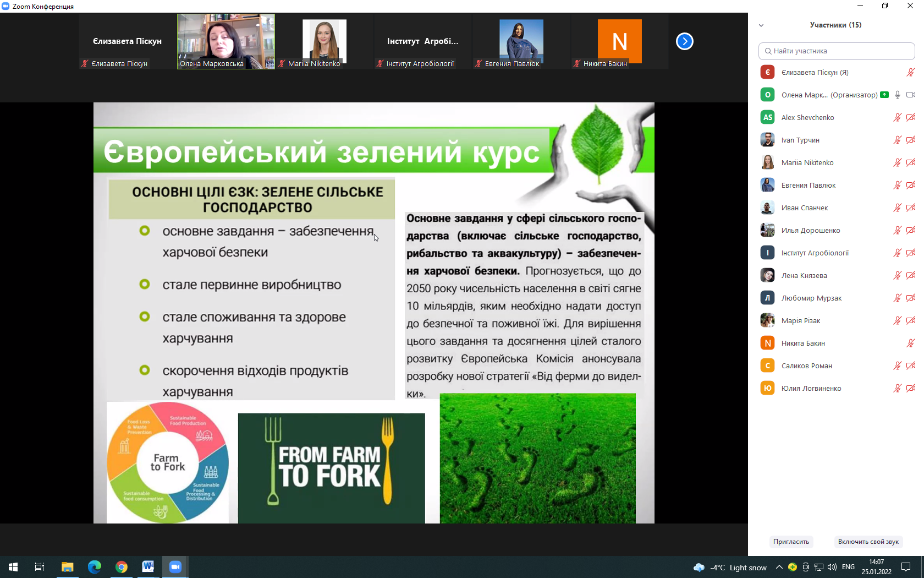Select Евгения Павлюк video thumbnail
This screenshot has width=924, height=578.
(x=521, y=41)
